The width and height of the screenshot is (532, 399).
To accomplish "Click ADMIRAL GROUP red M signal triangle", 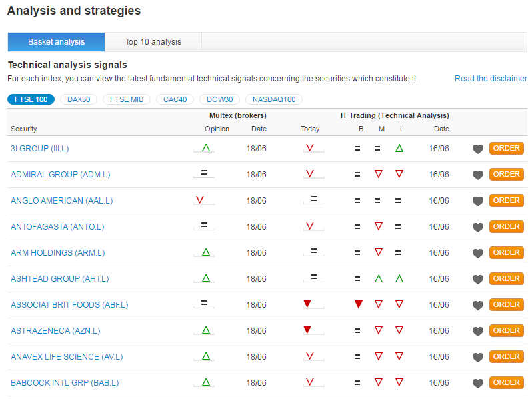I will [x=379, y=174].
